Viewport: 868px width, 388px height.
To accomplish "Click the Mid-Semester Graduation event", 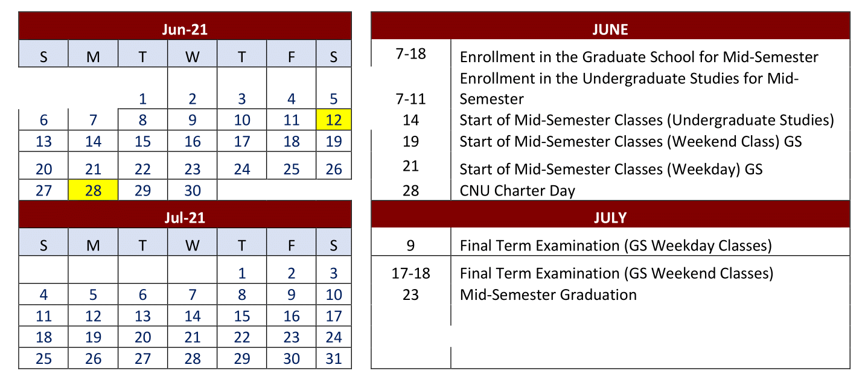I will click(548, 294).
